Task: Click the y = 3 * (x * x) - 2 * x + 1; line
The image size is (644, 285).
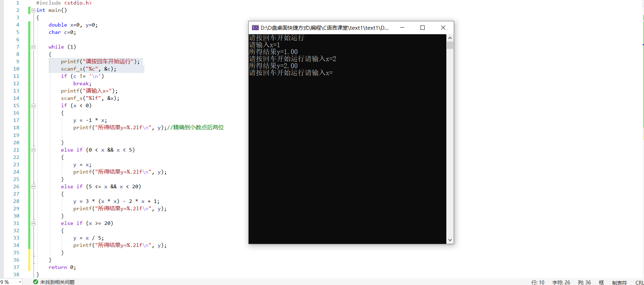Action: coord(116,201)
